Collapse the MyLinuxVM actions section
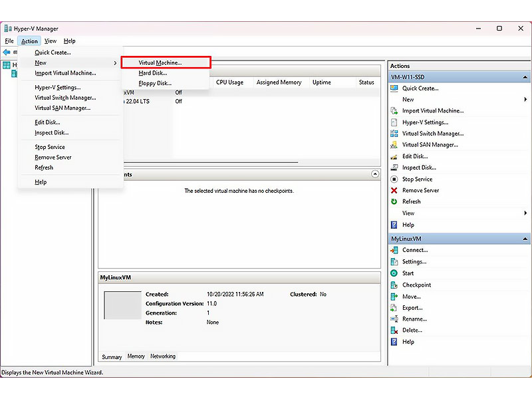Image resolution: width=532 pixels, height=399 pixels. 525,239
